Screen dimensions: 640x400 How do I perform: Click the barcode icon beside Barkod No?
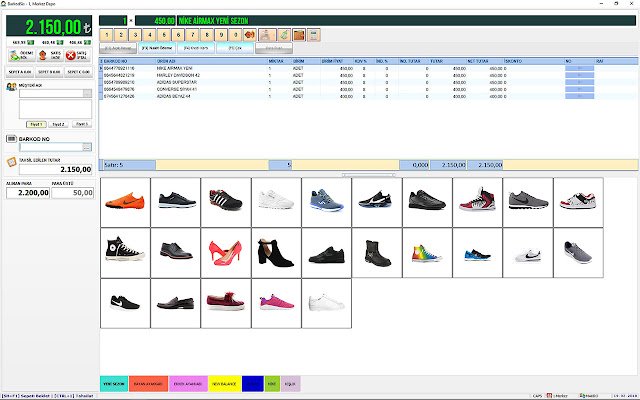(x=11, y=139)
